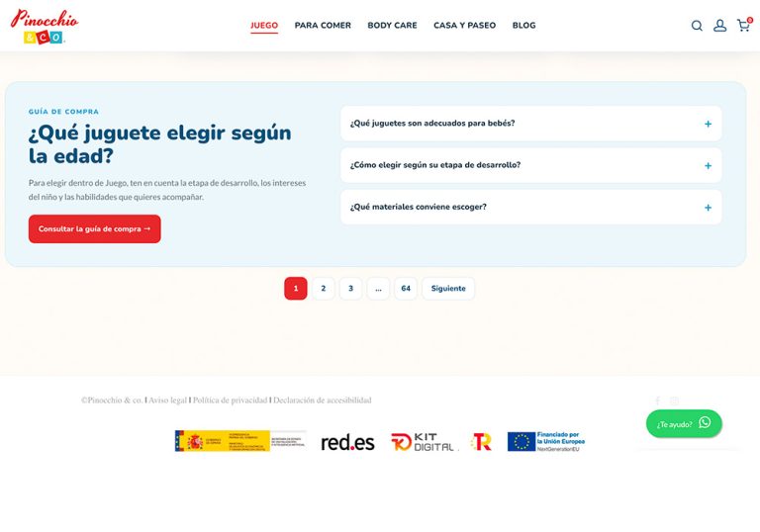The height and width of the screenshot is (532, 760).
Task: Click the Gobierno de España logo
Action: 240,441
